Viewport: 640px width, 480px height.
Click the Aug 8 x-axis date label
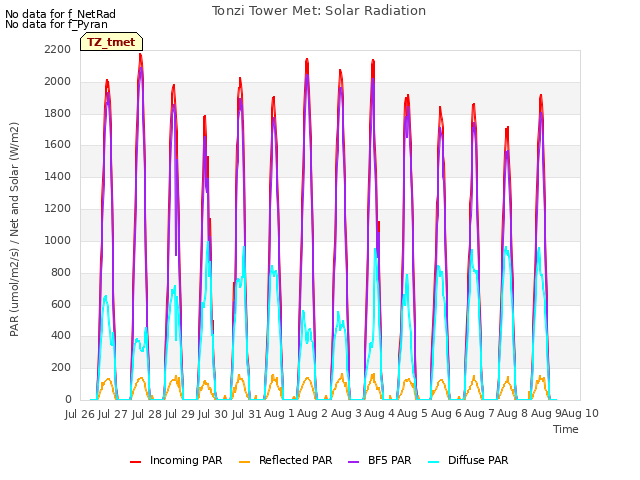click(513, 413)
